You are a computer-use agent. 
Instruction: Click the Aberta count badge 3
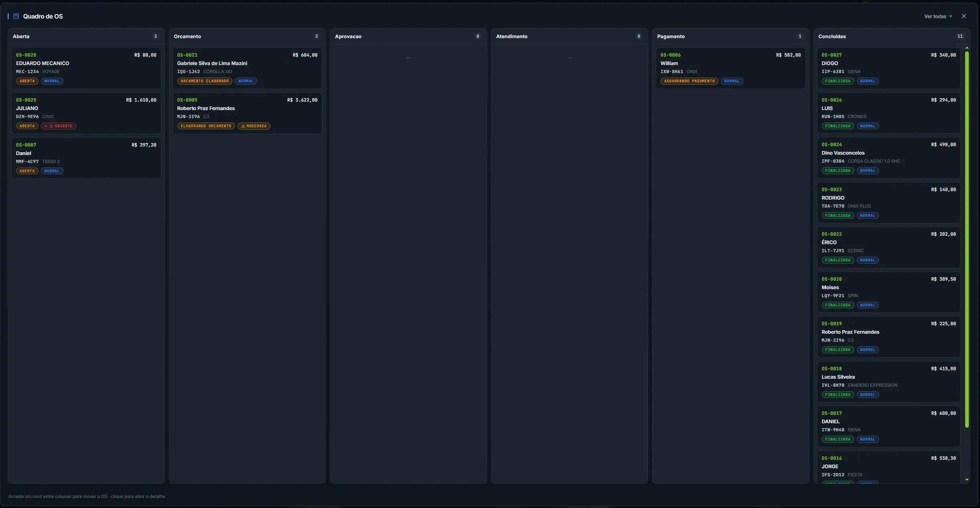coord(156,36)
